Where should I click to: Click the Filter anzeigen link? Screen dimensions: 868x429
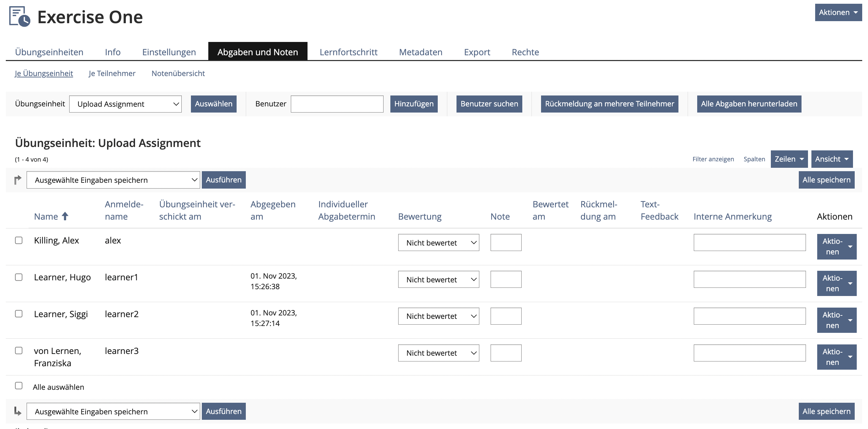pyautogui.click(x=713, y=159)
